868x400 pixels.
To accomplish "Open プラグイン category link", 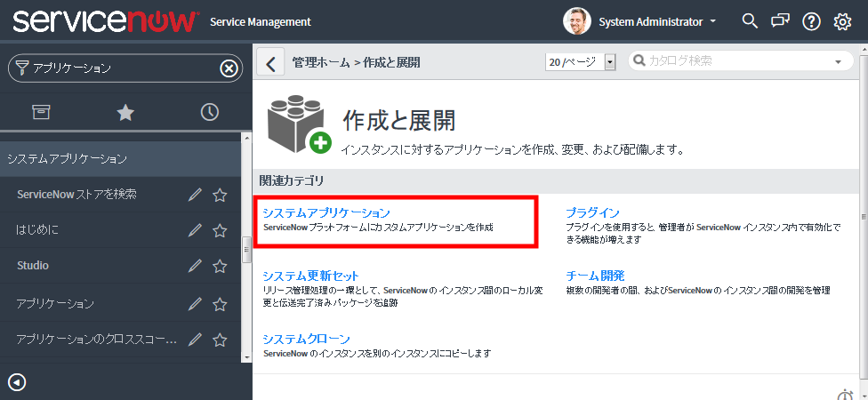I will pos(592,213).
